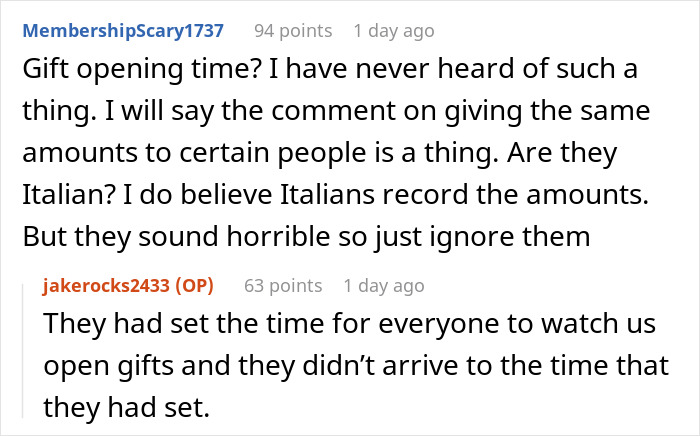This screenshot has height=436, width=700.
Task: Click the 63 points score
Action: point(284,286)
